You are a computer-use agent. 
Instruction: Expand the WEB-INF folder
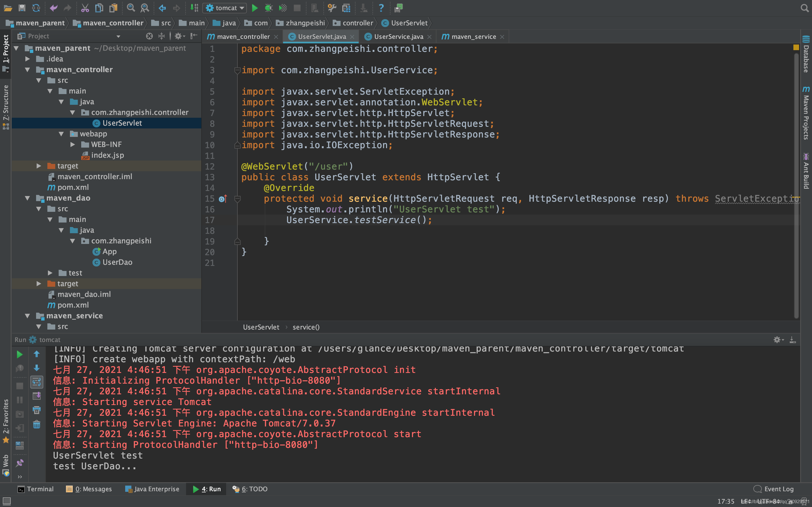point(72,144)
